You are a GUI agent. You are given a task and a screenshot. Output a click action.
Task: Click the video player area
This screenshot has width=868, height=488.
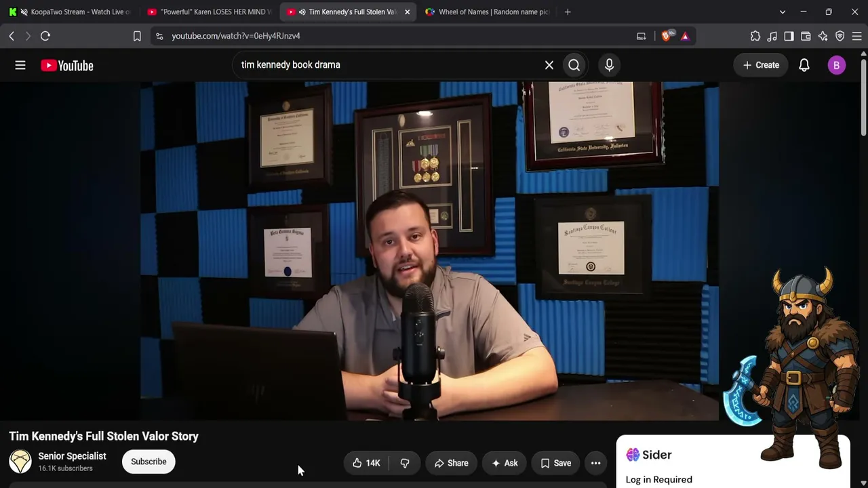coord(429,251)
